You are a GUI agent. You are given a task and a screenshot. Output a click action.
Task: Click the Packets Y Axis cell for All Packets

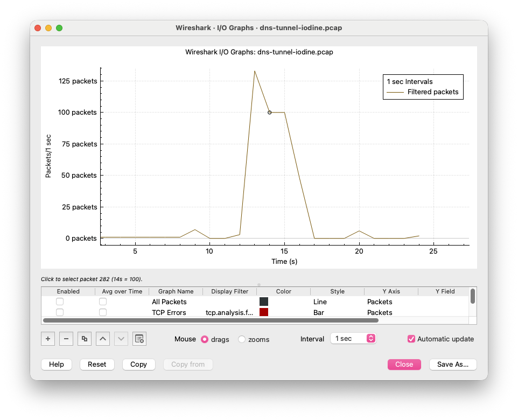click(x=391, y=302)
